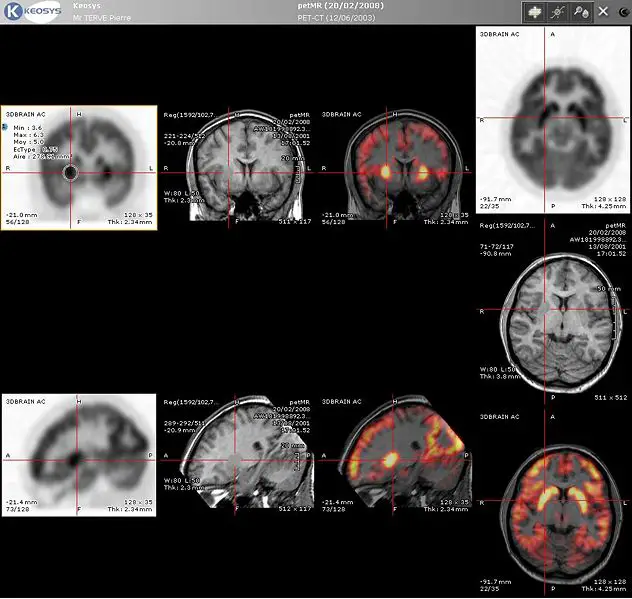Select the fused sagittal PET-MR viewport
Viewport: 632px width, 599px height.
tap(395, 455)
